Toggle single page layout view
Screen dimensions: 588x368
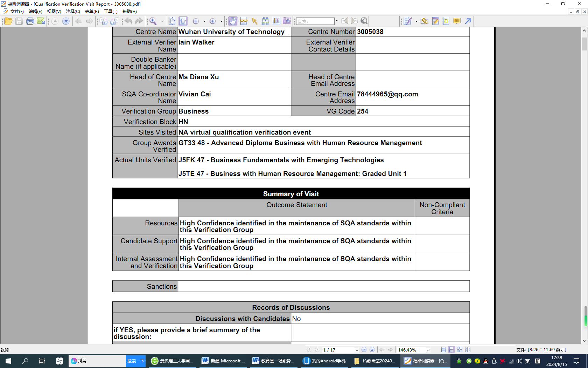(443, 350)
